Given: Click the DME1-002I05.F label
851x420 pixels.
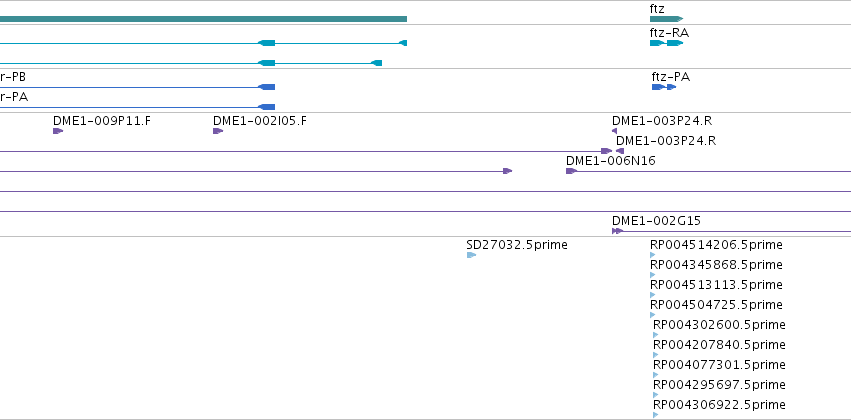Looking at the screenshot, I should click(259, 120).
